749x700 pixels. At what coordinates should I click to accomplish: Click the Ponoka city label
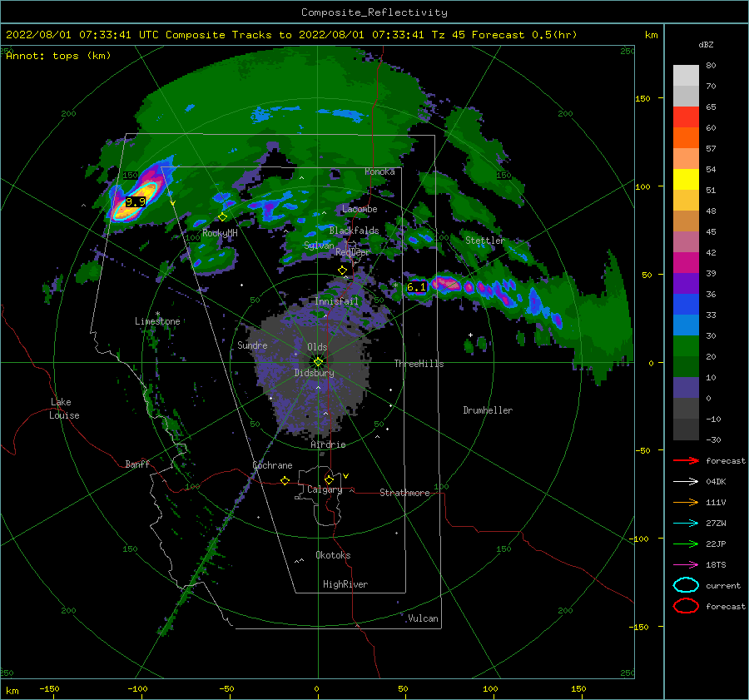379,171
